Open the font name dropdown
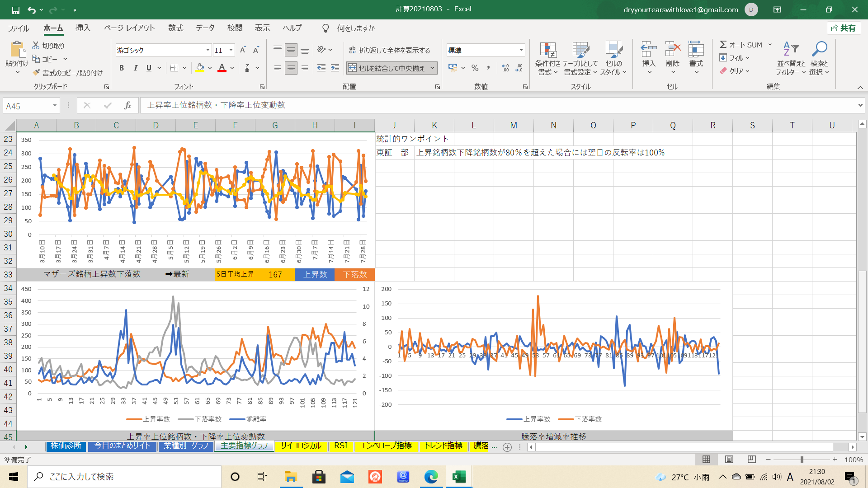The height and width of the screenshot is (488, 868). click(208, 50)
